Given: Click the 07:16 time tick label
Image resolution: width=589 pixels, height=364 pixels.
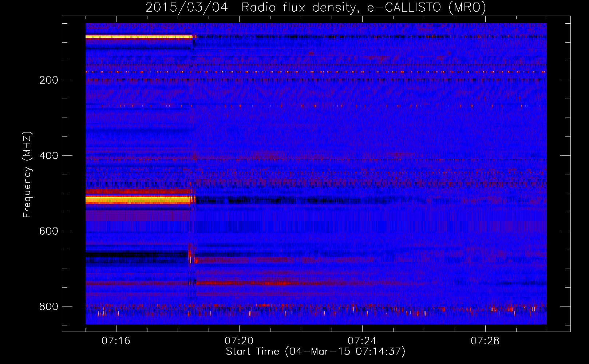Looking at the screenshot, I should 116,341.
